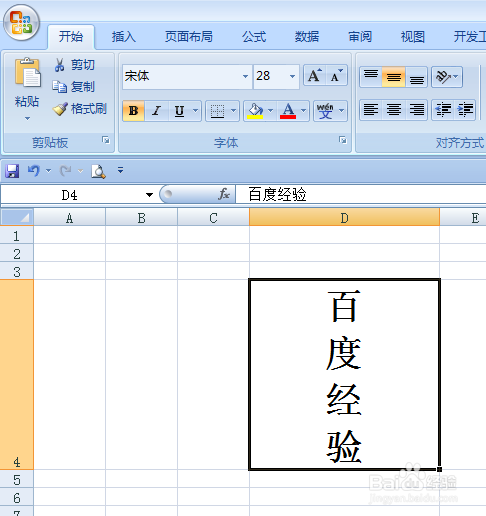Select column B header

(141, 217)
